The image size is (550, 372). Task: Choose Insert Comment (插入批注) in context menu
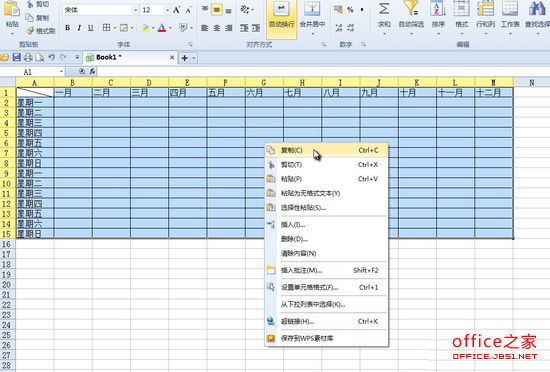click(327, 270)
